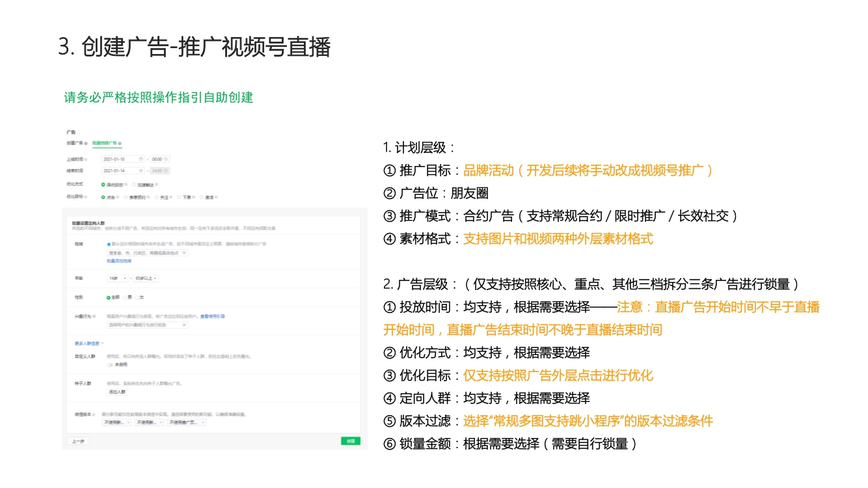The height and width of the screenshot is (488, 868).
Task: Select the 关注 optimization goal radio
Action: tap(157, 197)
